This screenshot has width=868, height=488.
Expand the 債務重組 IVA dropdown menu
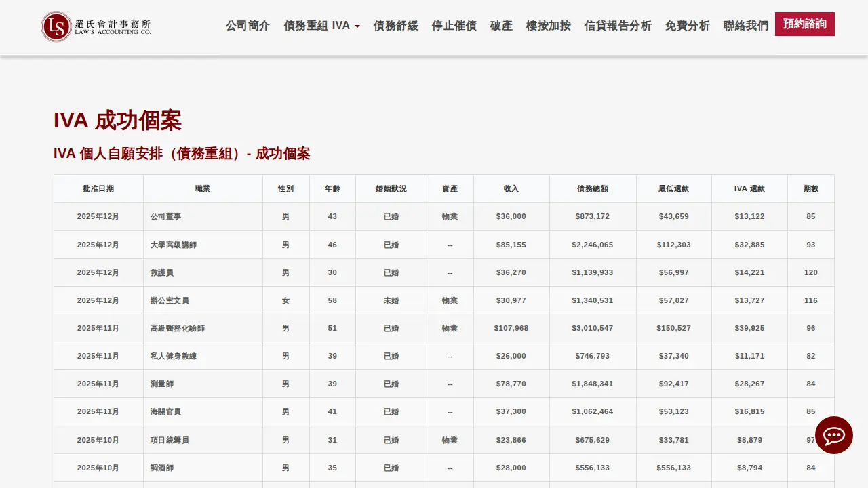(322, 26)
